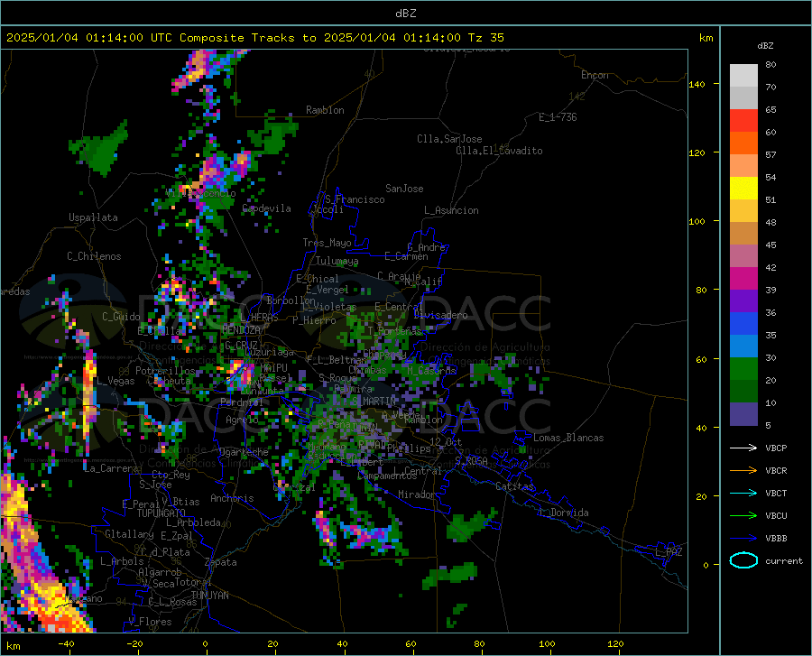Click the 120 km tick on bottom axis
Screen dimensions: 812x656
(x=615, y=643)
